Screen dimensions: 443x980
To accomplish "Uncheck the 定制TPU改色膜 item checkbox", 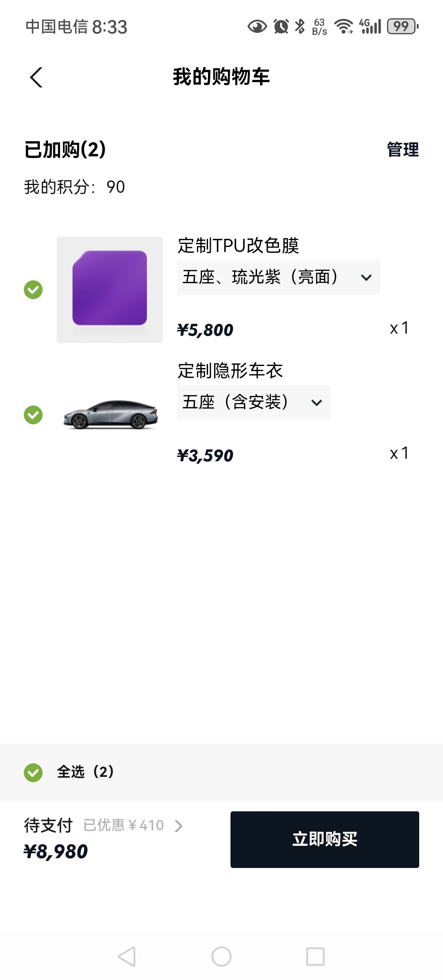I will pos(33,290).
